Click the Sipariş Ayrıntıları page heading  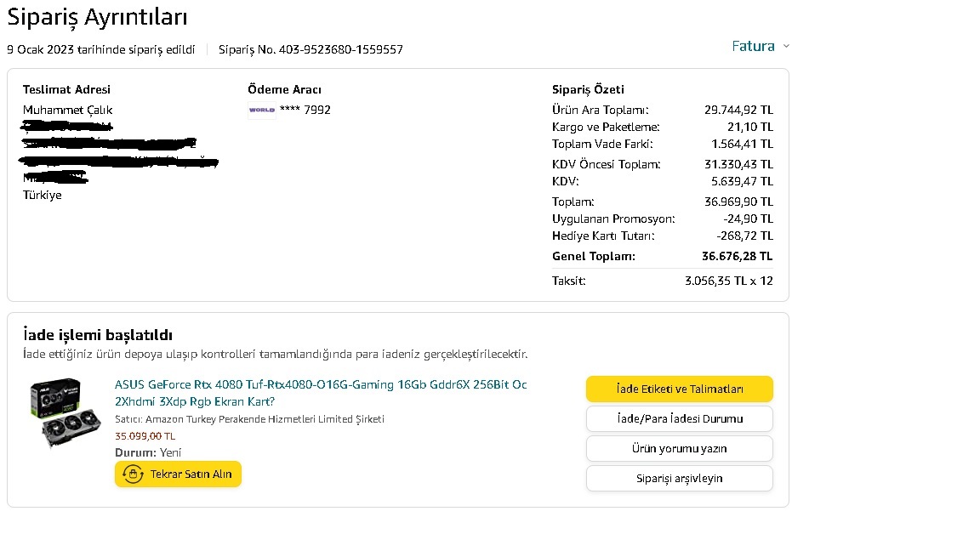(x=97, y=17)
